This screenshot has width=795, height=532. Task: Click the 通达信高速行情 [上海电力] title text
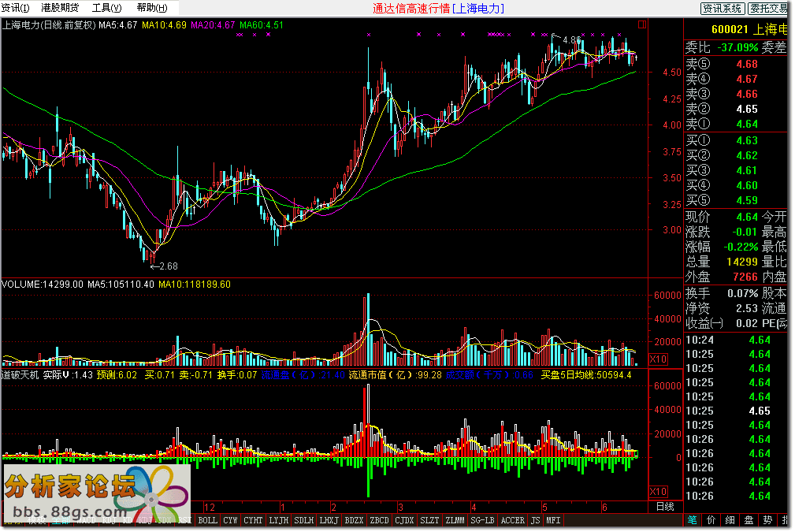coord(439,8)
